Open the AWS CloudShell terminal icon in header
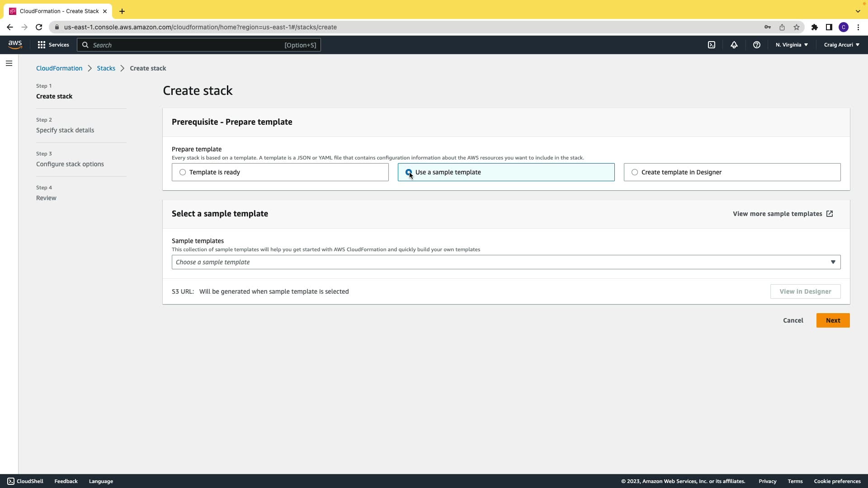 [x=711, y=45]
